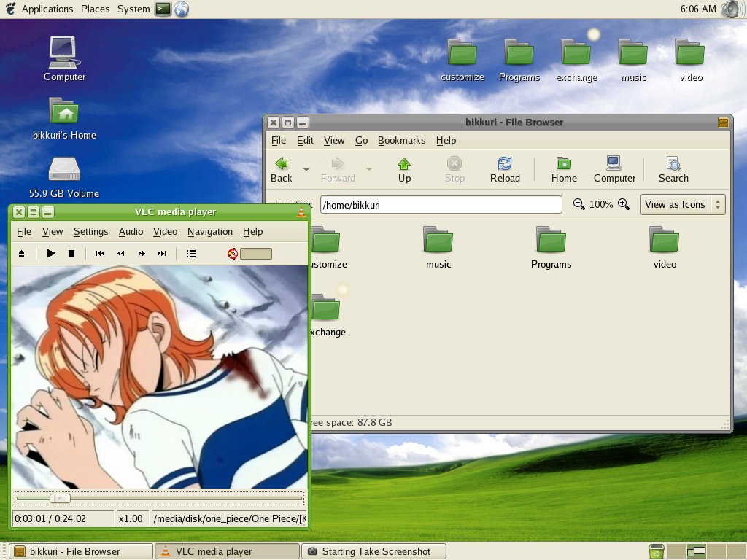The height and width of the screenshot is (560, 747).
Task: Toggle VLC mute speaker icon
Action: 233,254
